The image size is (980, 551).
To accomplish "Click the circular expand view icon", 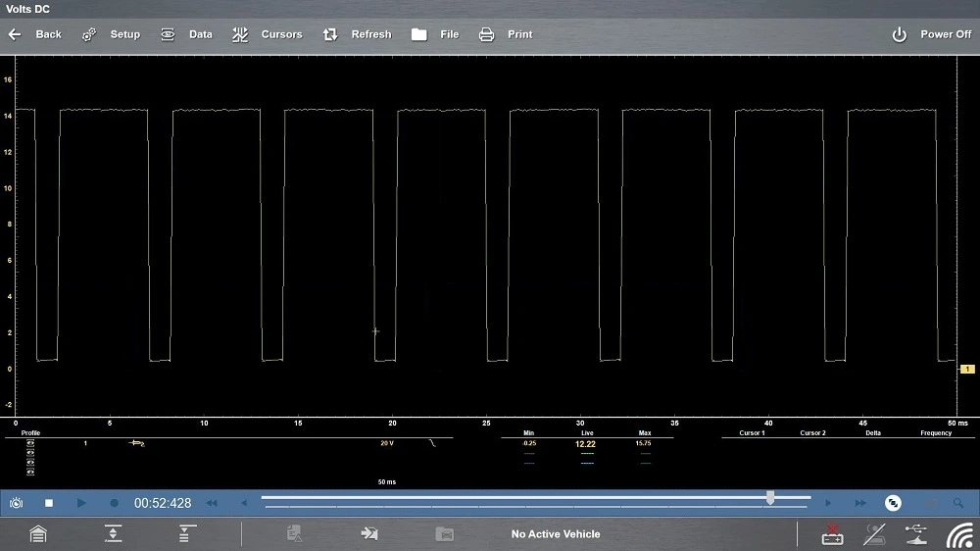I will click(893, 503).
